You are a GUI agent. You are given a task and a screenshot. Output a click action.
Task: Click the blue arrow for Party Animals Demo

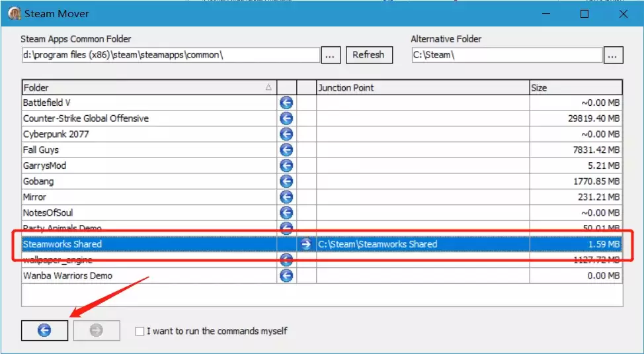pos(286,228)
